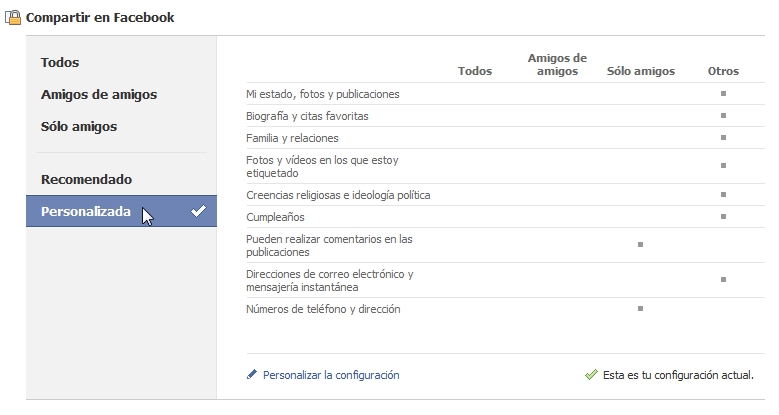
Task: Click the Otros dot for Familia y relaciones
Action: 723,137
